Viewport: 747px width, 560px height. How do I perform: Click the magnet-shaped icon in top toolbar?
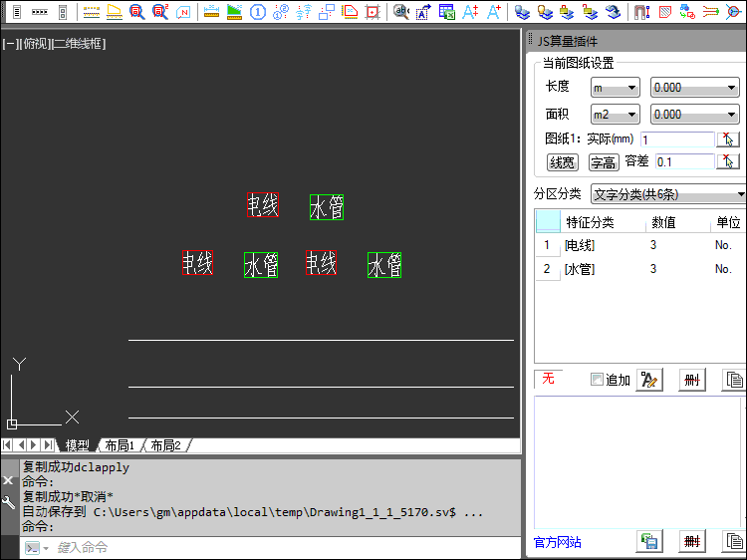(641, 12)
